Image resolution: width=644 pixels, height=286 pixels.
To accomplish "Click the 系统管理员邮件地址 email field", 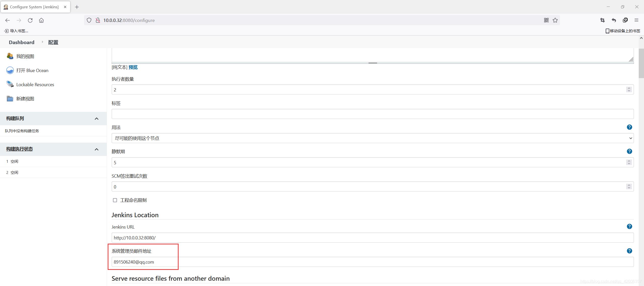I will click(373, 262).
